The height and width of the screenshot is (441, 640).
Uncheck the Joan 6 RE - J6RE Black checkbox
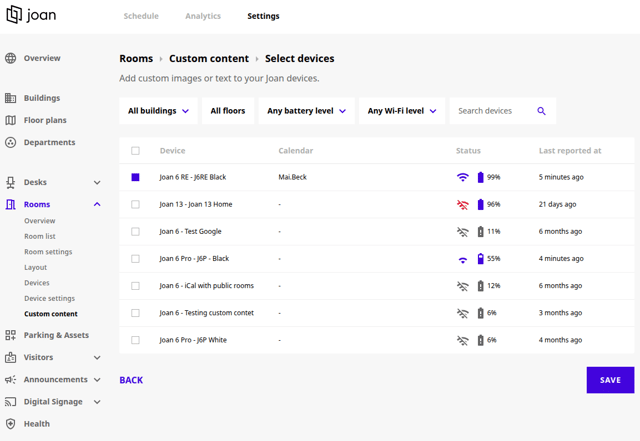click(135, 177)
